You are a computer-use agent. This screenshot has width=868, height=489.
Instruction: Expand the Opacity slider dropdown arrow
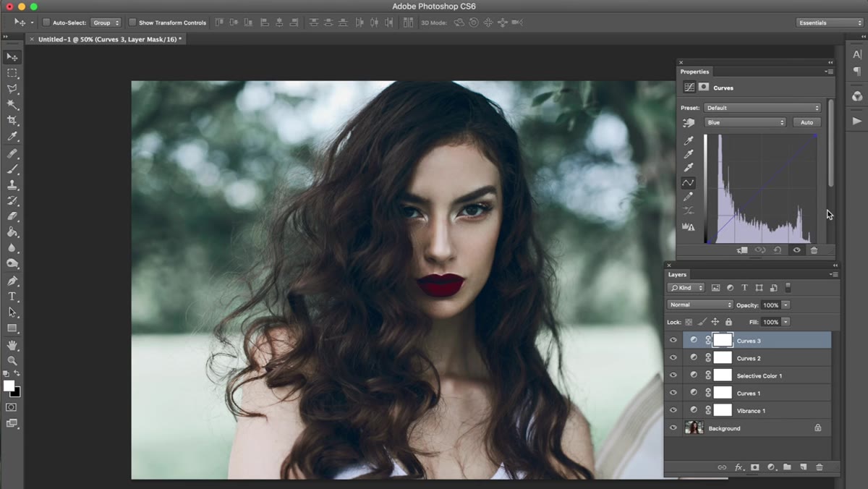786,305
